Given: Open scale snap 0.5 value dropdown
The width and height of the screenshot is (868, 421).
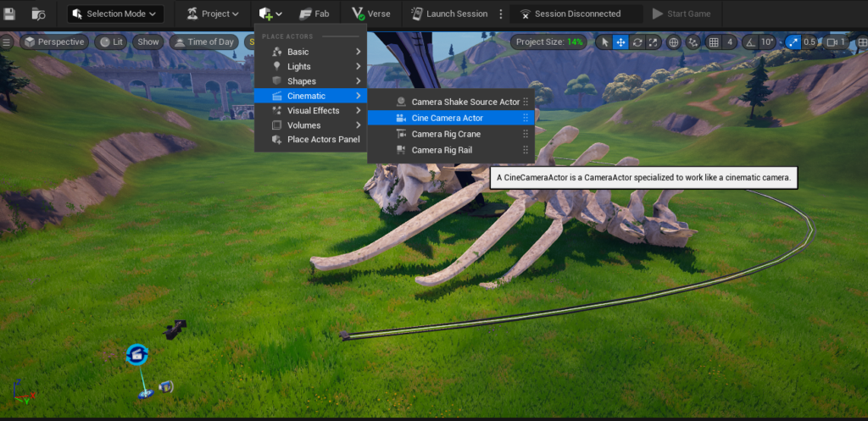Looking at the screenshot, I should [809, 42].
